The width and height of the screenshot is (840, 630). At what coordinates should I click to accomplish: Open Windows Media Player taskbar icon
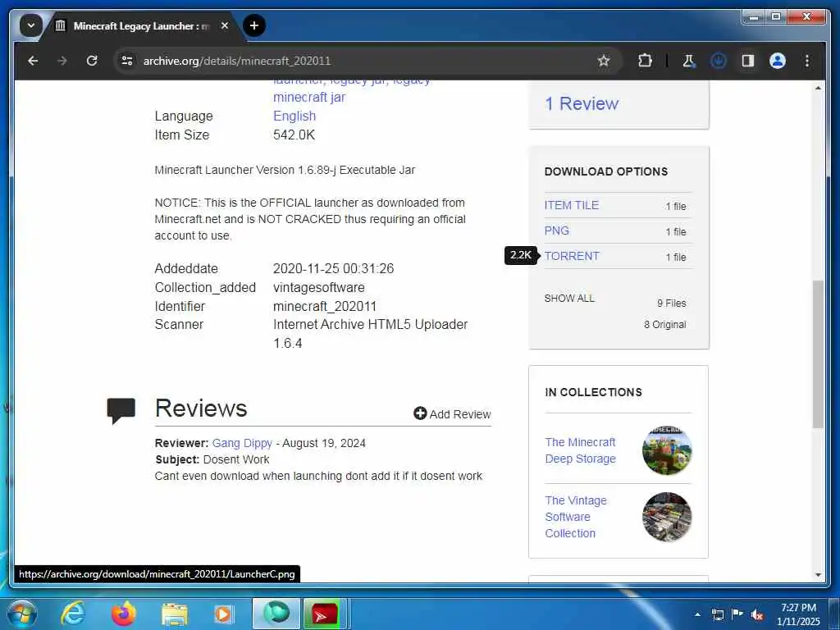click(x=224, y=614)
